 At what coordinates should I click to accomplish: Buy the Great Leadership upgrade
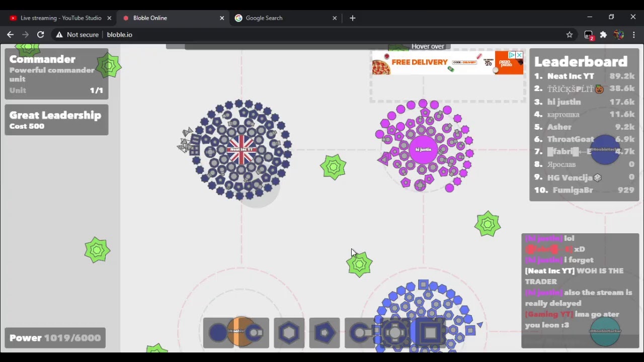[x=56, y=120]
